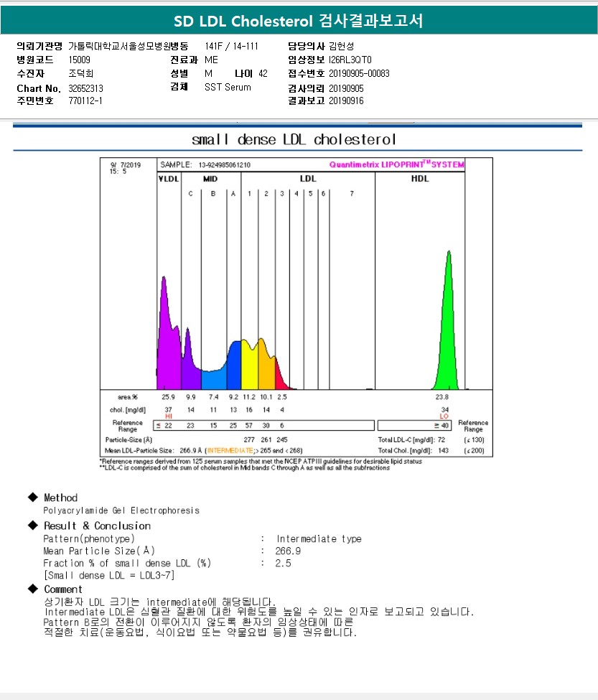Click the VLDL column header
This screenshot has width=598, height=700.
point(169,179)
